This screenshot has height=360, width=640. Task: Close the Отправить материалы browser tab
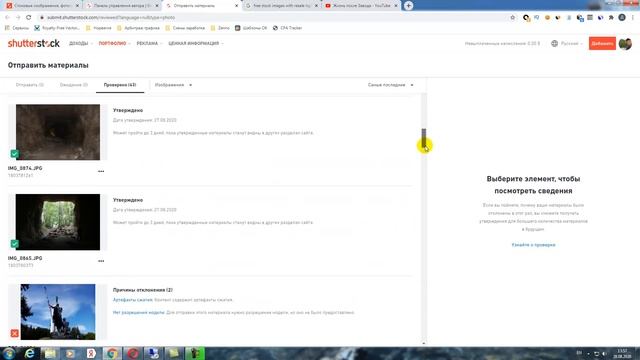coord(236,6)
